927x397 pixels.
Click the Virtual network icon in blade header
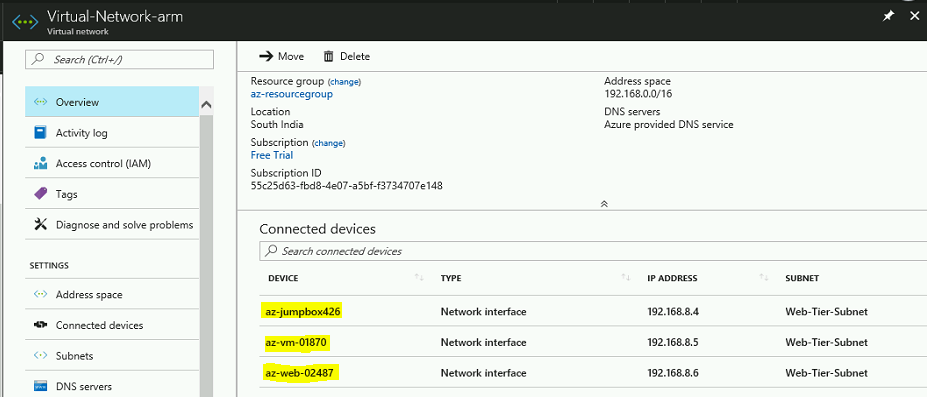25,21
